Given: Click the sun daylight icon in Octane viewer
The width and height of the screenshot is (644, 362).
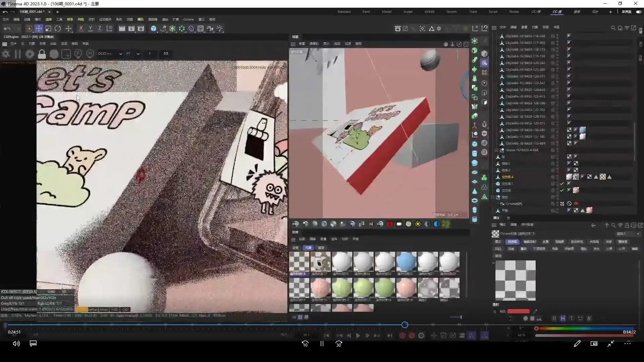Looking at the screenshot, I should pyautogui.click(x=418, y=224).
